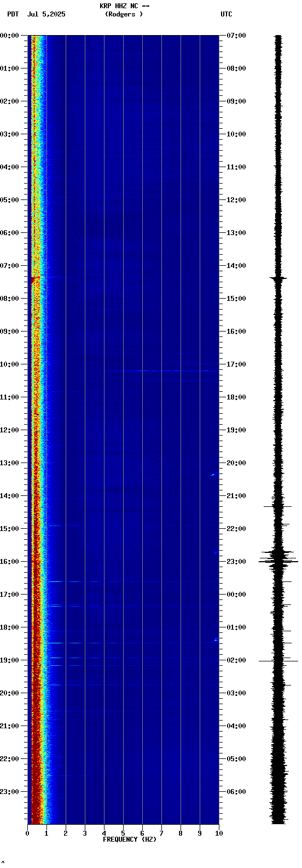
Task: Click the seismogram spike near 02:00 UTC
Action: 278,661
